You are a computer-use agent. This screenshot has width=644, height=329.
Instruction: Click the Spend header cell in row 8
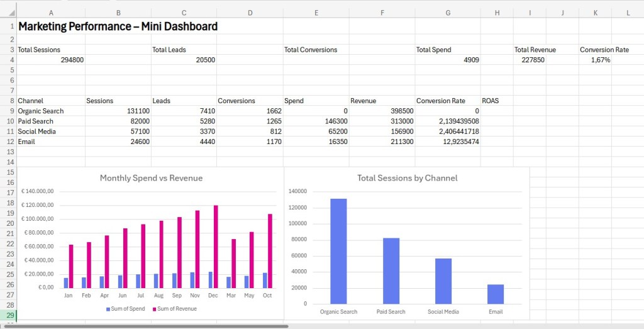coord(316,101)
